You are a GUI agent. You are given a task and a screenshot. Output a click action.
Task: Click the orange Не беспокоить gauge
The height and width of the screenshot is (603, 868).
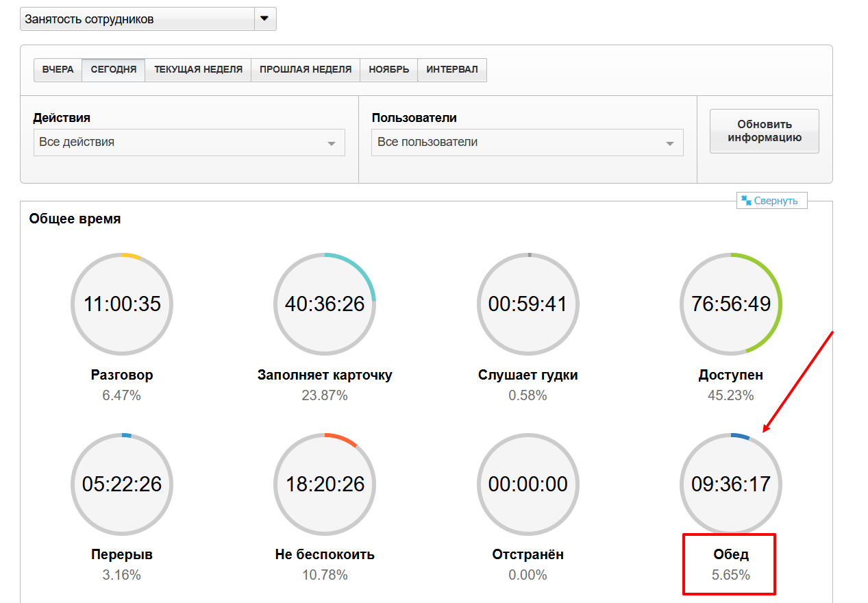point(325,484)
